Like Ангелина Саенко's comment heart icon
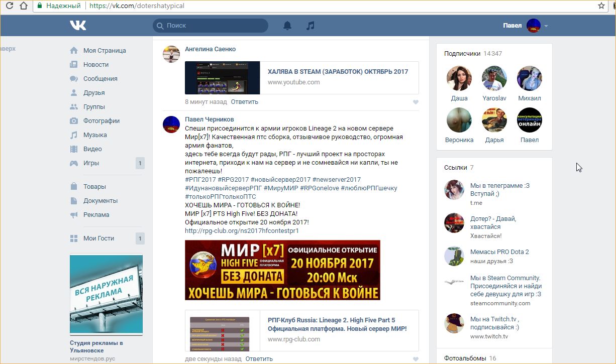The image size is (616, 364). [416, 102]
